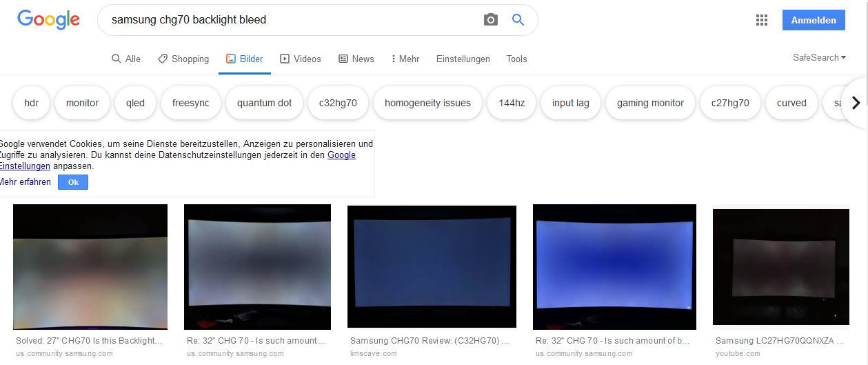Open the limscave.com review thumbnail
The height and width of the screenshot is (365, 868).
tap(432, 266)
